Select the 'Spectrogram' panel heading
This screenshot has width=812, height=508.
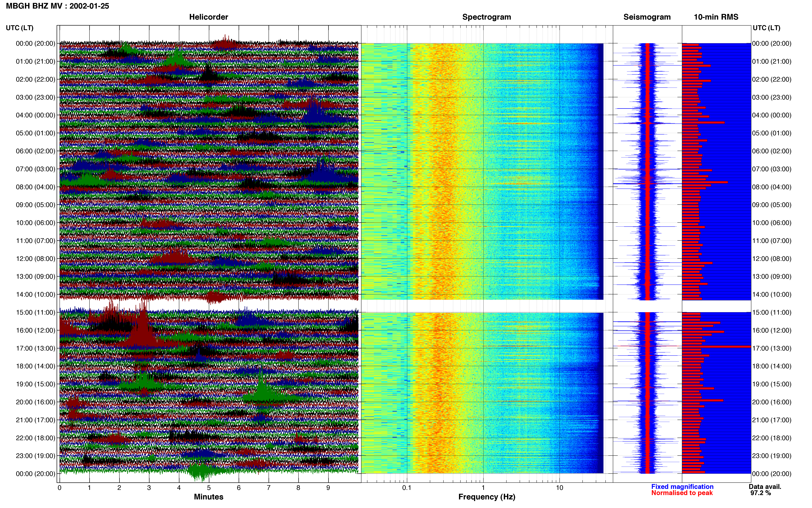coord(487,17)
